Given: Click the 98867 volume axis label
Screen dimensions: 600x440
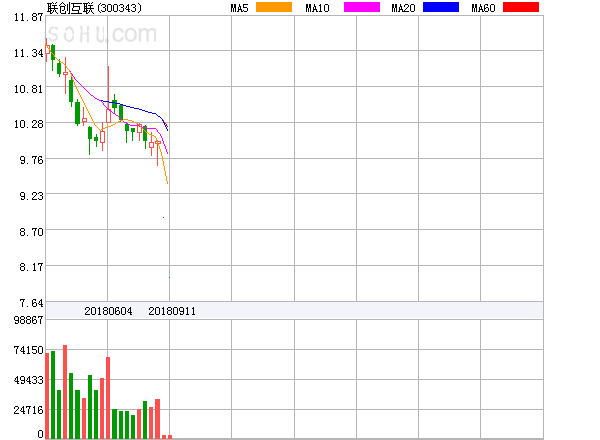Looking at the screenshot, I should (21, 320).
